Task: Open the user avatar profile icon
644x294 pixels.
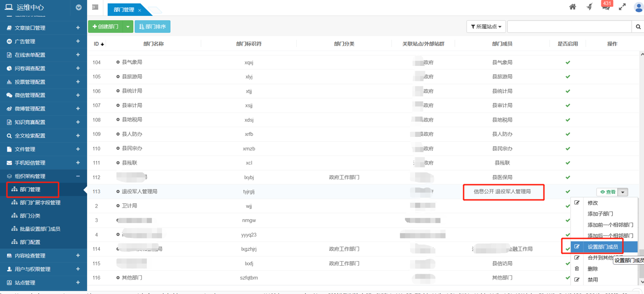Action: [638, 7]
